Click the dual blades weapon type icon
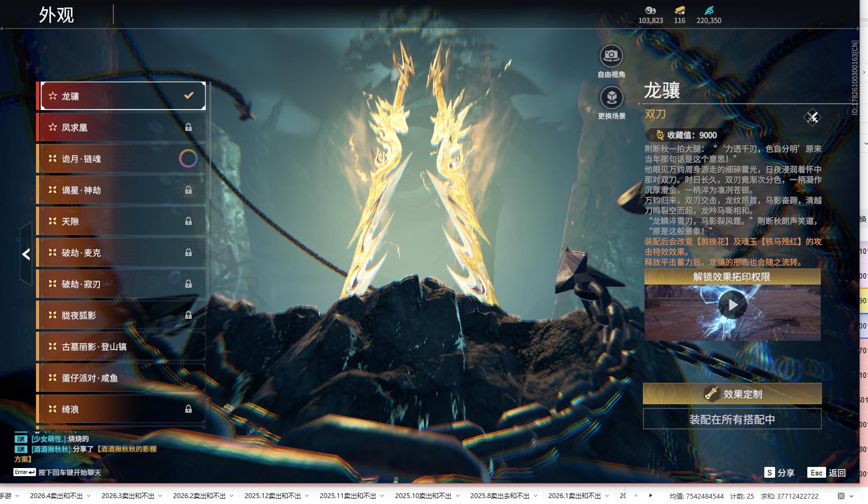The height and width of the screenshot is (504, 868). tap(812, 117)
